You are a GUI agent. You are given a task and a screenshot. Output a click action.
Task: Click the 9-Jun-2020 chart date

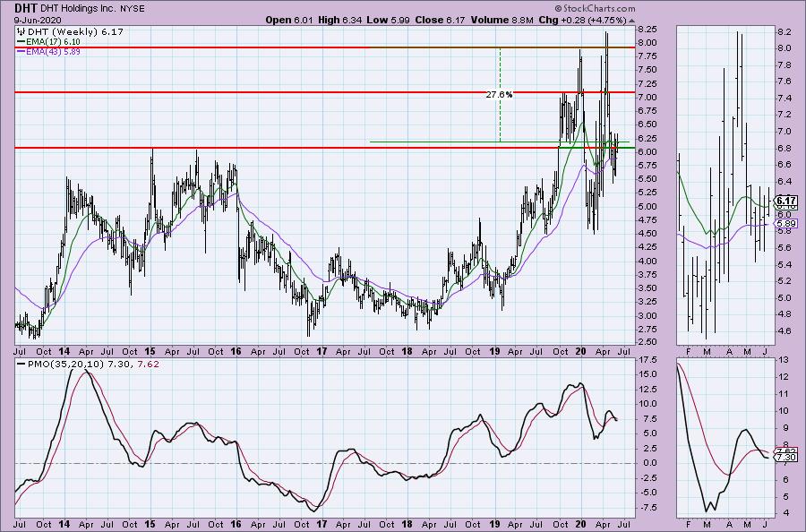pyautogui.click(x=38, y=20)
